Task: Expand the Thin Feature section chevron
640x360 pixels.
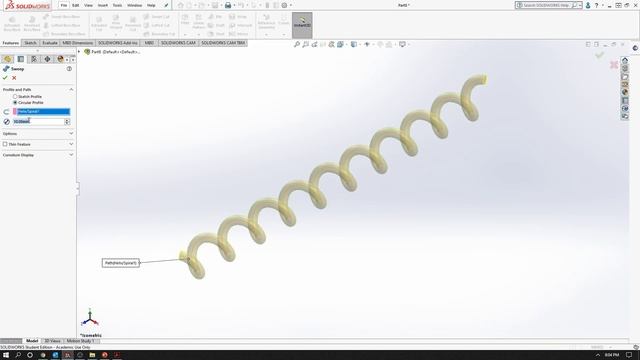Action: 71,144
